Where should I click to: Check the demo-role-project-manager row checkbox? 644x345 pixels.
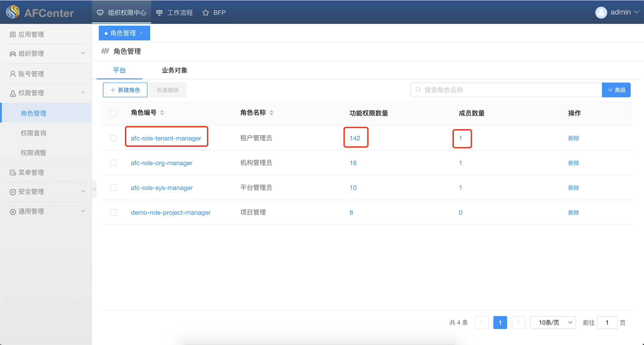click(114, 213)
